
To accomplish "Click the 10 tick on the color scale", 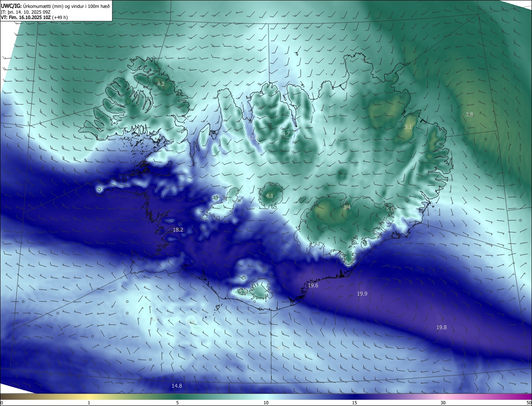I will pyautogui.click(x=266, y=403).
